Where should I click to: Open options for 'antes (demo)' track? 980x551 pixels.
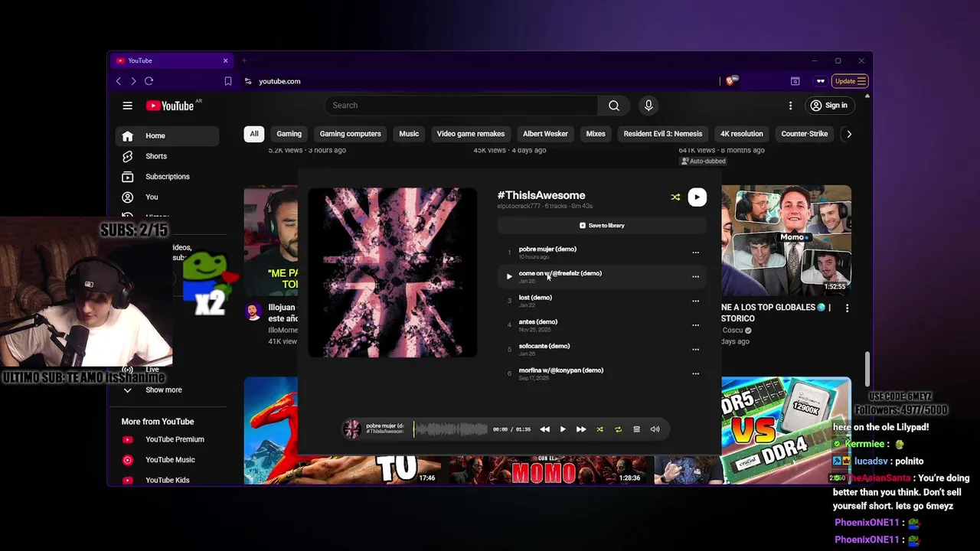tap(695, 325)
